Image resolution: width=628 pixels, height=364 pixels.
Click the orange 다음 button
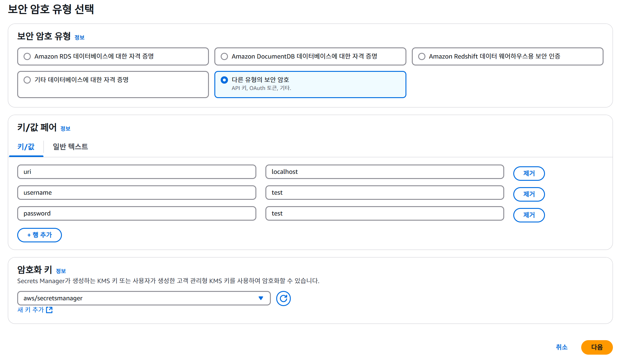point(597,347)
